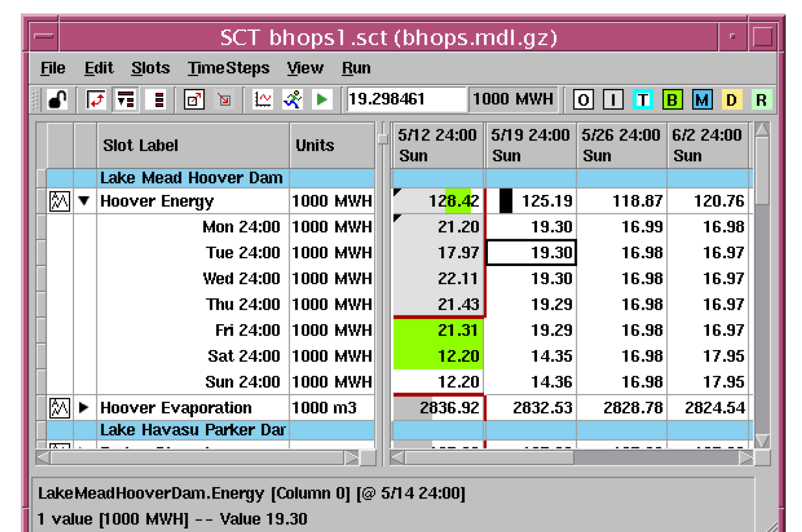Click the Hoover Evaporation slot label
This screenshot has width=802, height=532.
coord(176,408)
